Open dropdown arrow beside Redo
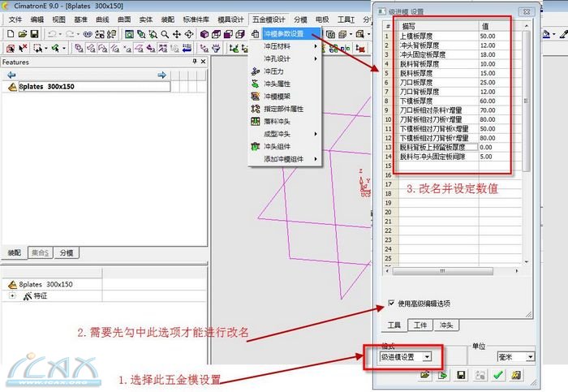This screenshot has width=568, height=392. 78,34
